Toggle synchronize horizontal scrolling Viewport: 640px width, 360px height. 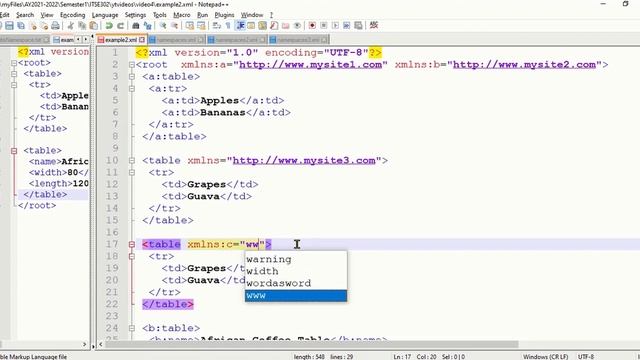pyautogui.click(x=201, y=26)
